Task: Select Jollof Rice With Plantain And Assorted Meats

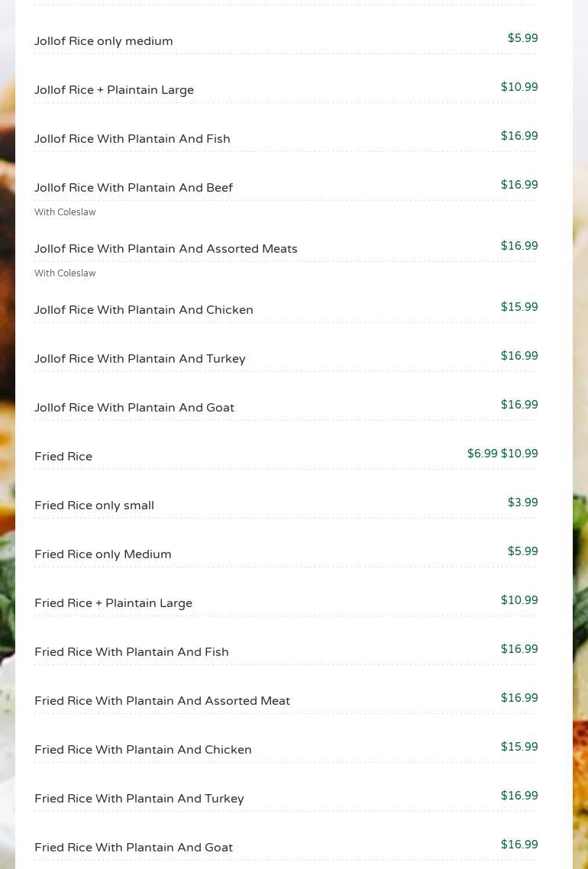Action: [x=166, y=249]
